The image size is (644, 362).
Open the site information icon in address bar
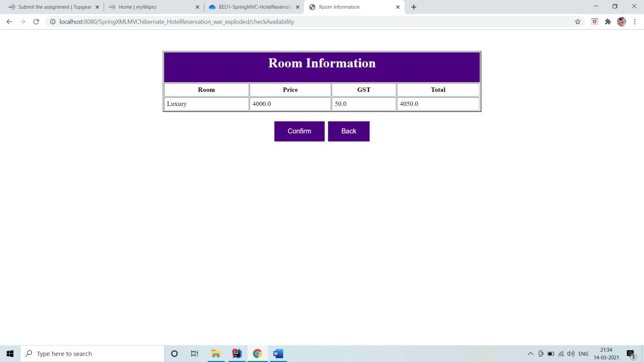tap(52, 22)
